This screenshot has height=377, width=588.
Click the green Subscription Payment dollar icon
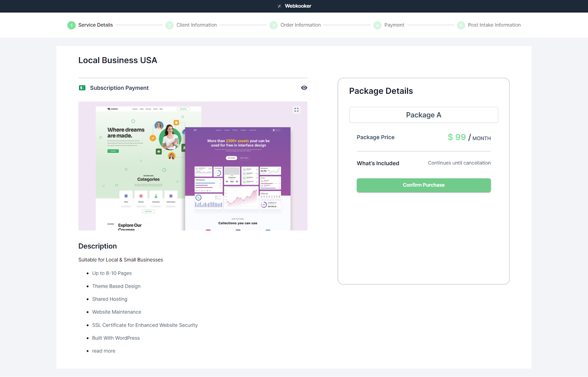[82, 88]
